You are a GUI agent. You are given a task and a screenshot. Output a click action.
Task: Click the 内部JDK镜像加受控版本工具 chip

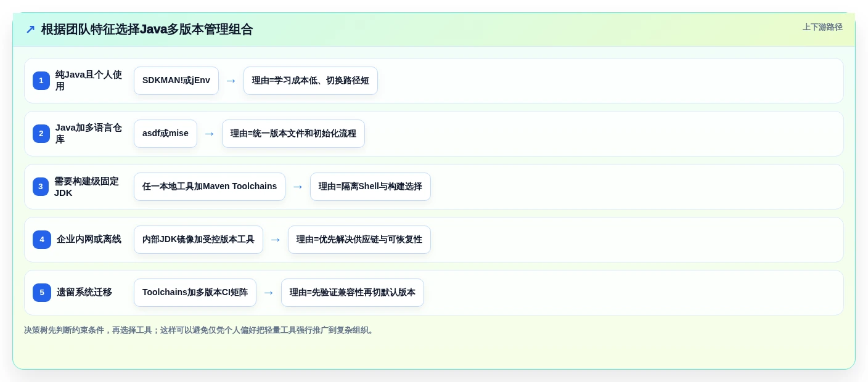click(199, 240)
